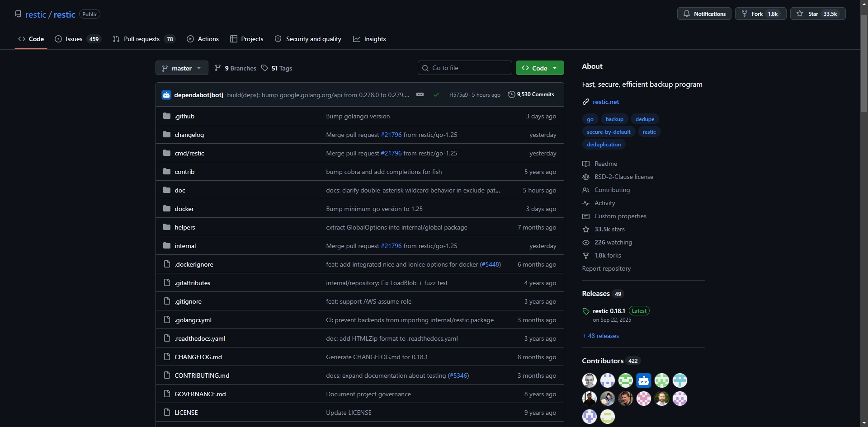The height and width of the screenshot is (427, 868).
Task: Click the branches icon next to 9 Branches
Action: pyautogui.click(x=218, y=68)
